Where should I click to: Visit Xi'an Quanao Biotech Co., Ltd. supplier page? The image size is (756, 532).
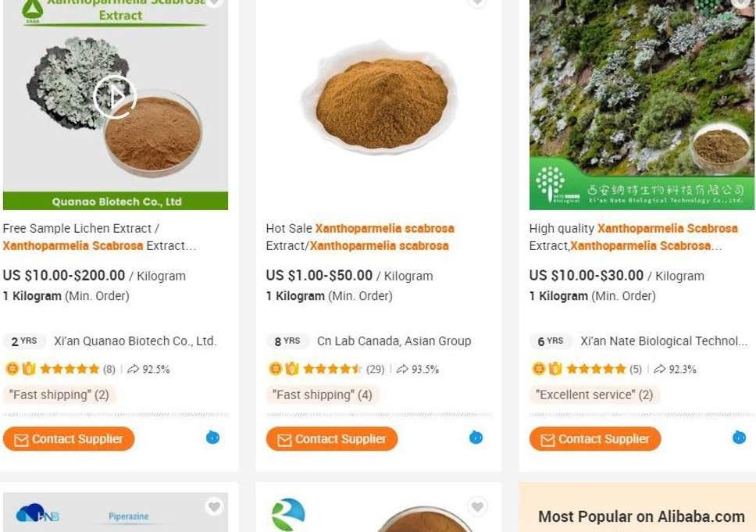pyautogui.click(x=135, y=341)
